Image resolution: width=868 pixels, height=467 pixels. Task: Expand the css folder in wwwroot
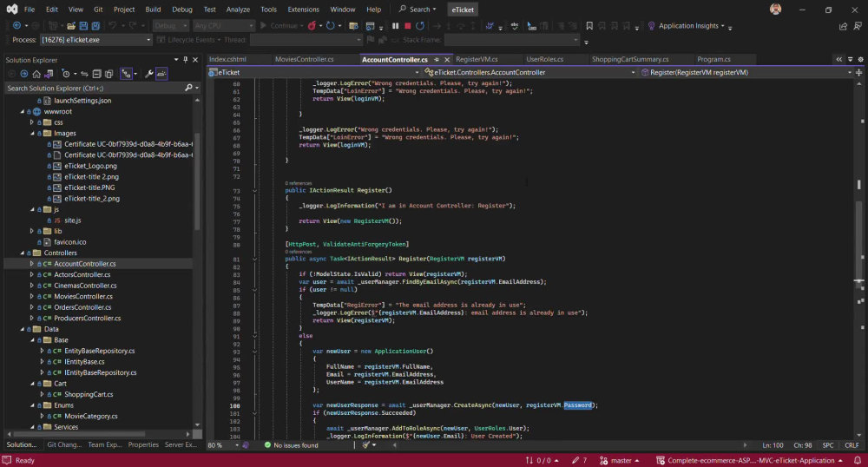click(x=31, y=122)
